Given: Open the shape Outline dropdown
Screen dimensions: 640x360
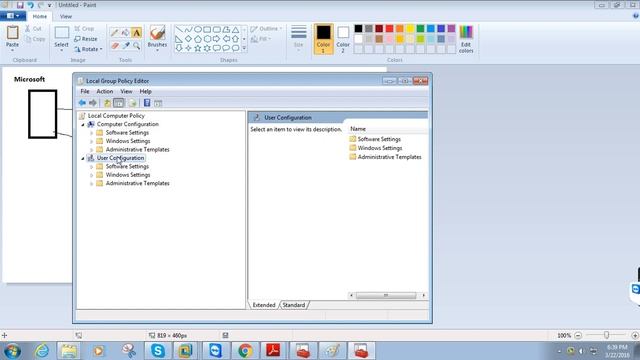Looking at the screenshot, I should 266,29.
